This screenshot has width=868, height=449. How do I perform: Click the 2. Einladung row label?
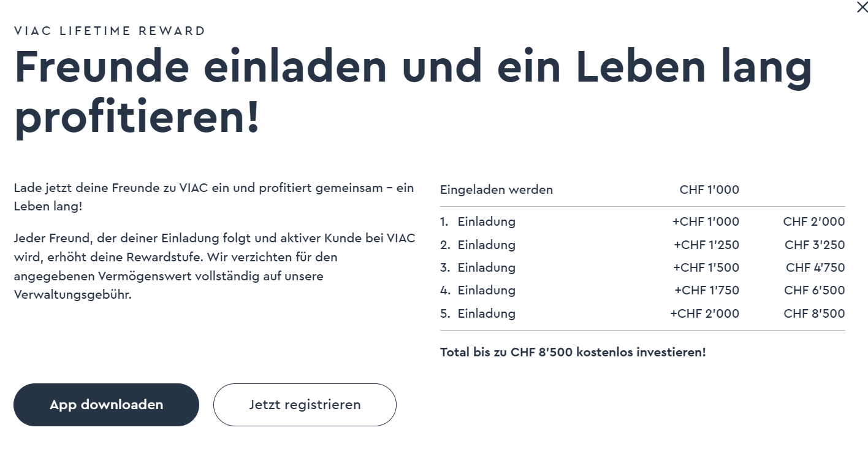point(478,245)
